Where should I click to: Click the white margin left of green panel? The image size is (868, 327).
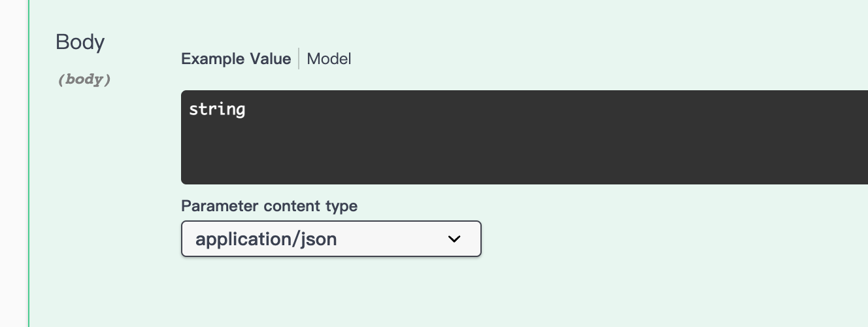(13, 163)
